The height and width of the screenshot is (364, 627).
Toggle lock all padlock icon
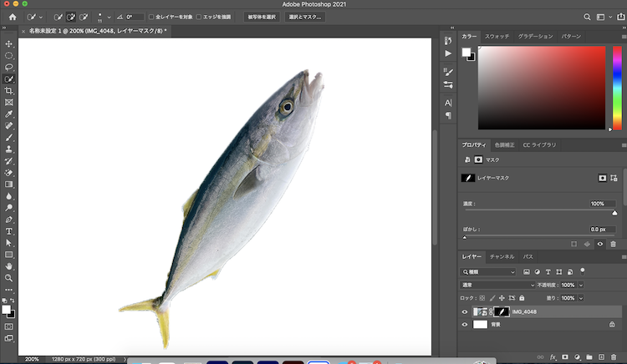pyautogui.click(x=522, y=298)
